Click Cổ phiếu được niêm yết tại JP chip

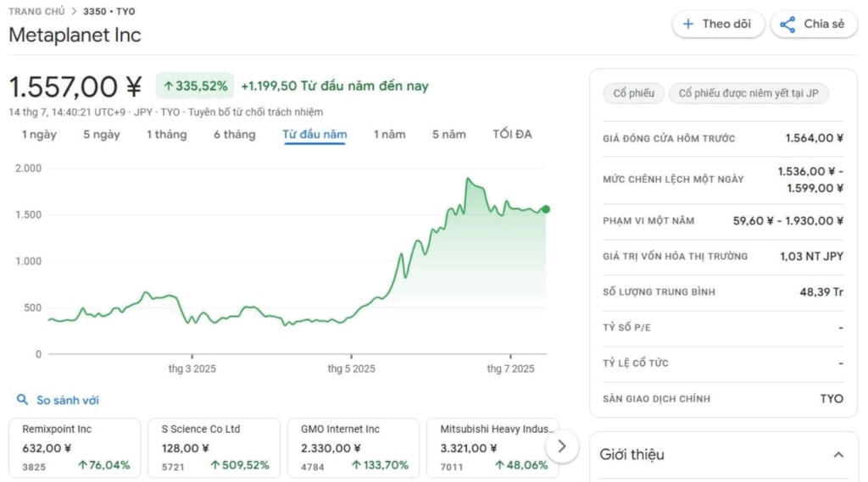[x=748, y=93]
